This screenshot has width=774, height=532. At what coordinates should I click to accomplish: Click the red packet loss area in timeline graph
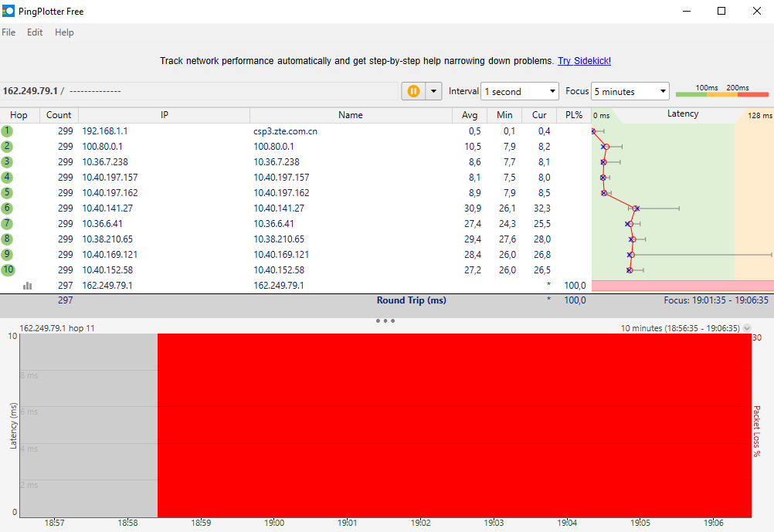pyautogui.click(x=454, y=425)
